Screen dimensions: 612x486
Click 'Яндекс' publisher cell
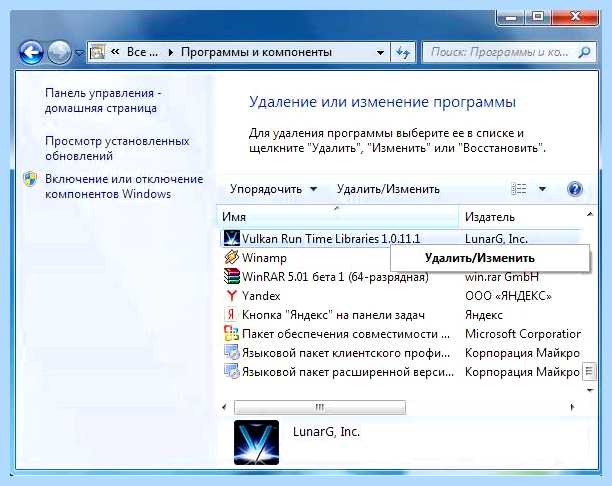tap(484, 315)
